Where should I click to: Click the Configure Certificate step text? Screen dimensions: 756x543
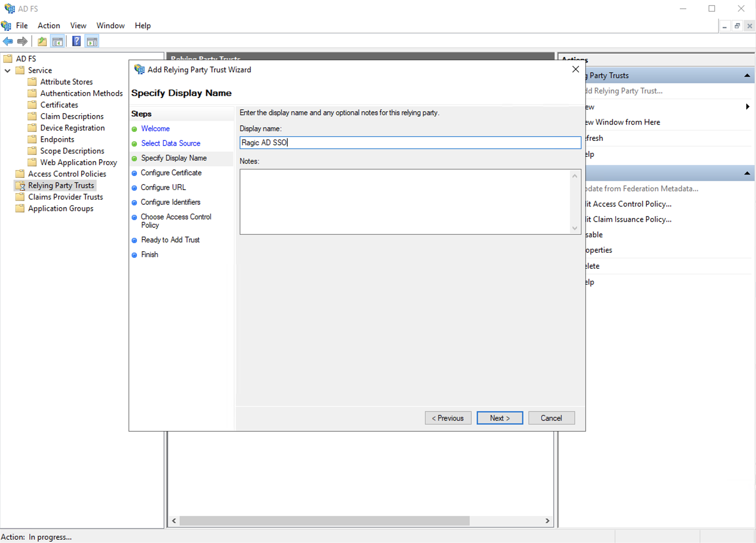(x=171, y=173)
